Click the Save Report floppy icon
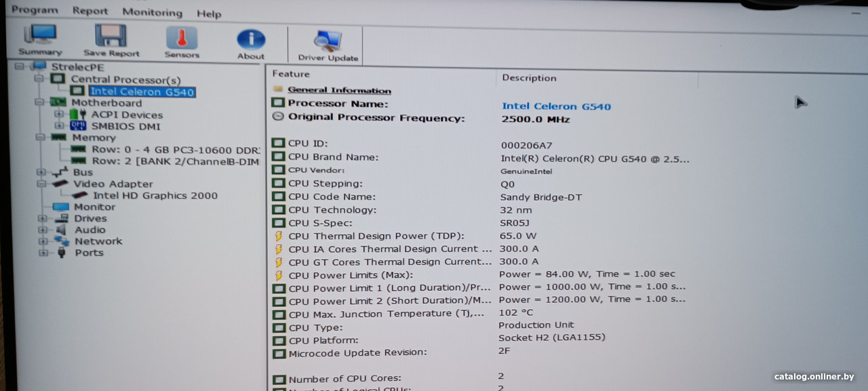This screenshot has width=868, height=391. (x=111, y=40)
